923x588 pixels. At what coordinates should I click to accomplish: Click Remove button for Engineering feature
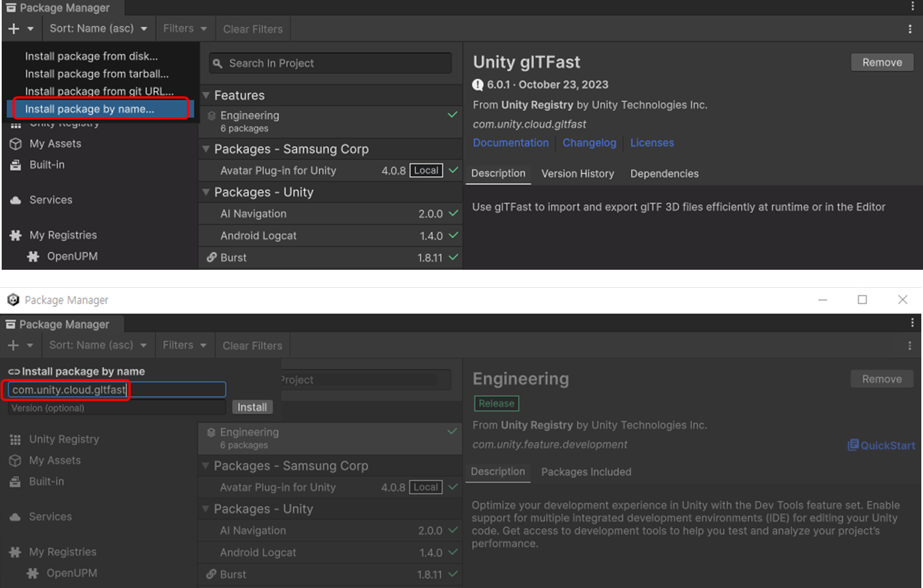point(882,379)
